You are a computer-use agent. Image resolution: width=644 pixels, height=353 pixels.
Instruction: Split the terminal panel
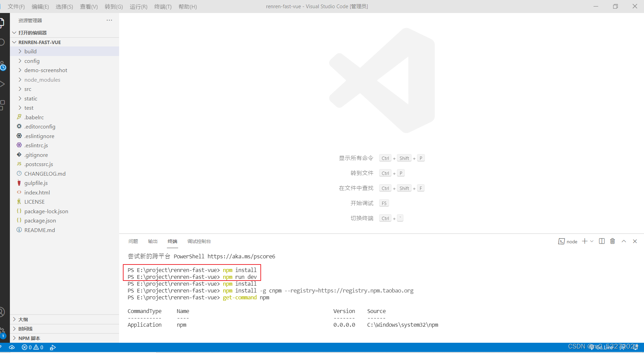602,241
